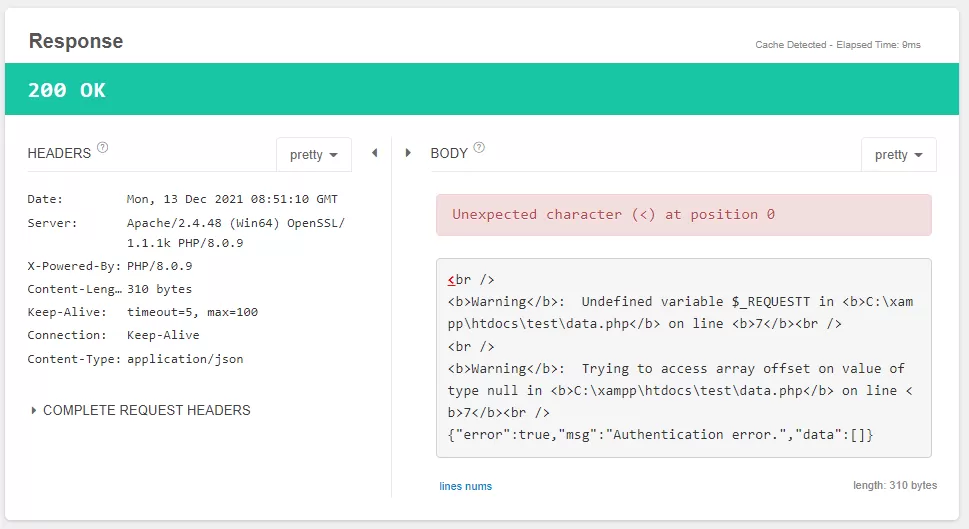This screenshot has width=969, height=529.
Task: Click the truncated Content-Leng… header name
Action: [75, 289]
